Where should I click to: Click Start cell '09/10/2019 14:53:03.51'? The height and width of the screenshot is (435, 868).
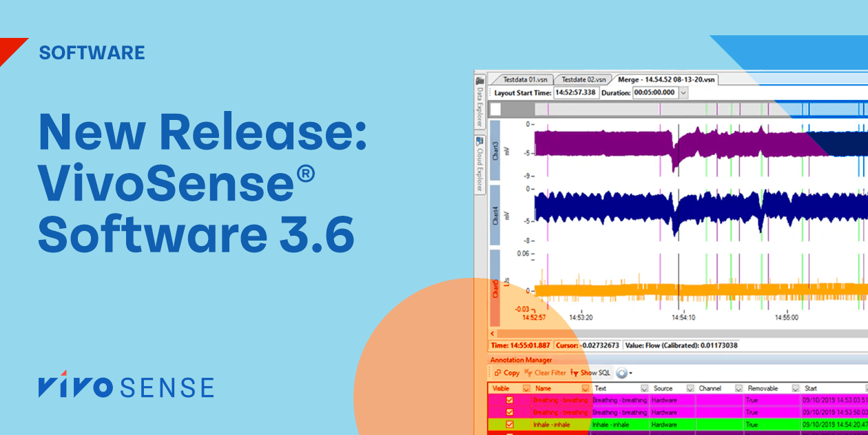[x=834, y=400]
